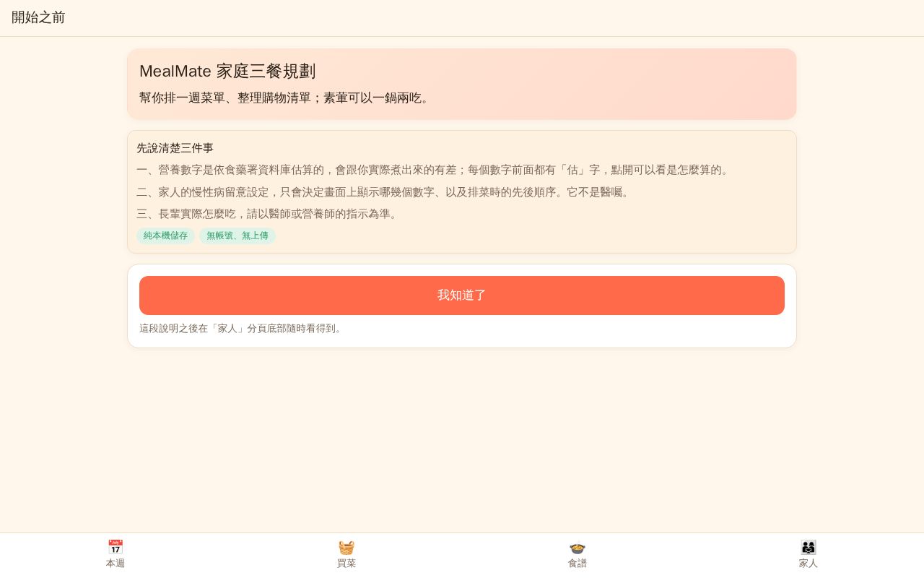Screen dimensions: 924x578
Task: Click the 我知道了 button
Action: coord(462,296)
